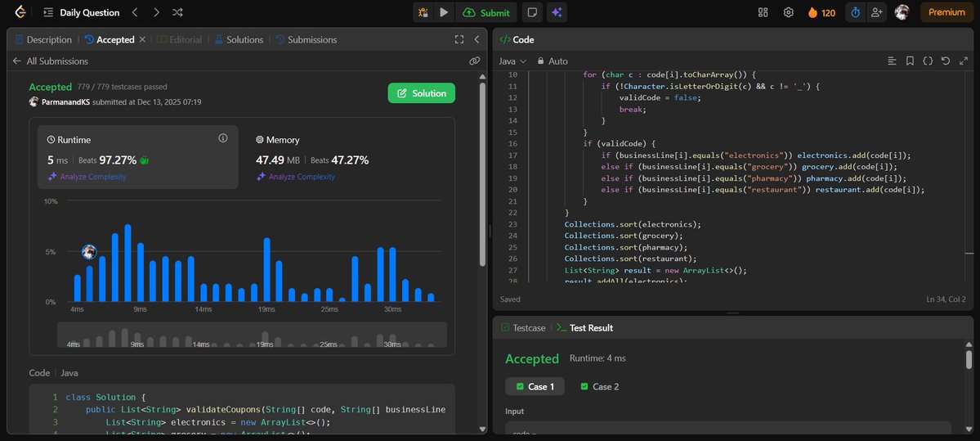Close the Accepted tab
The width and height of the screenshot is (980, 441).
click(x=142, y=39)
